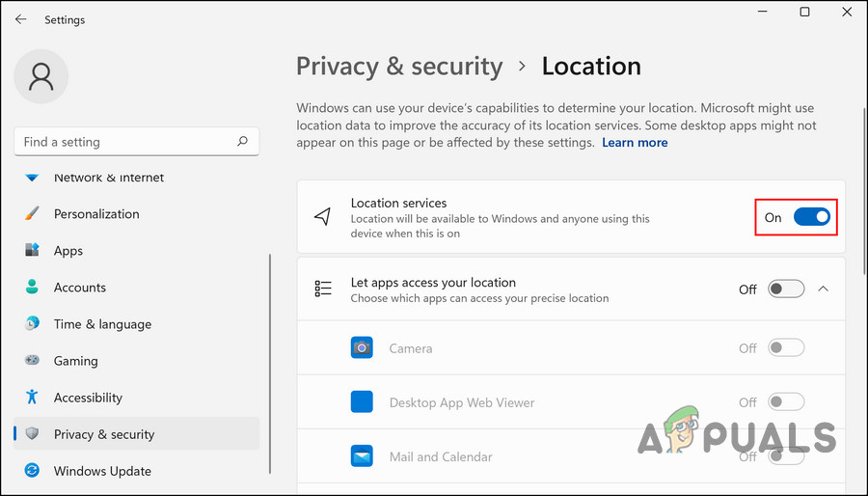This screenshot has height=496, width=868.
Task: Select Time & language category
Action: coord(137,323)
